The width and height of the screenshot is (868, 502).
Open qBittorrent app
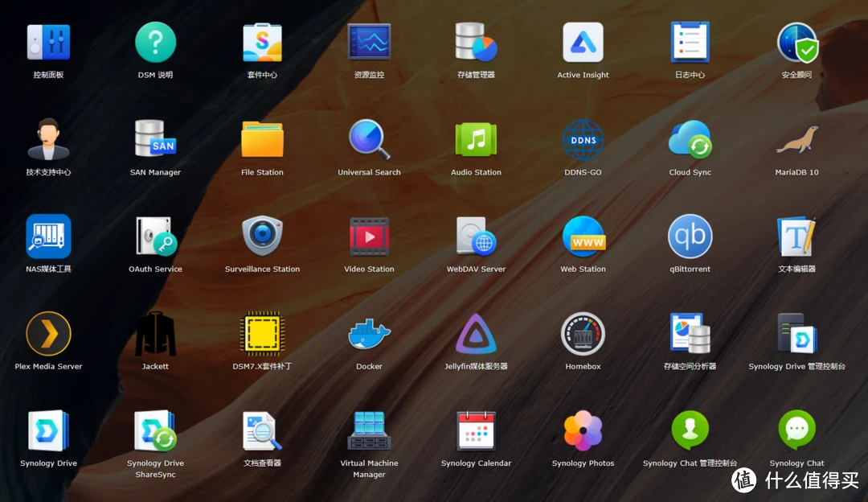[x=690, y=237]
